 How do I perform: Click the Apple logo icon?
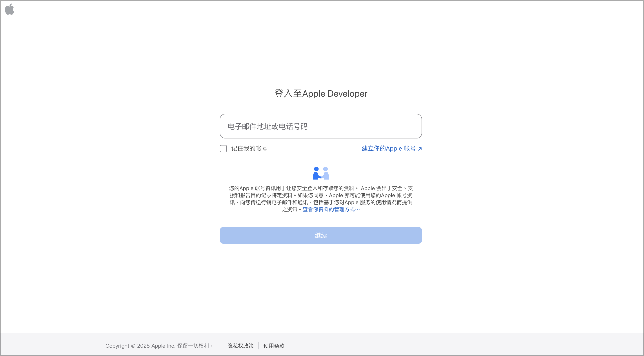(9, 9)
